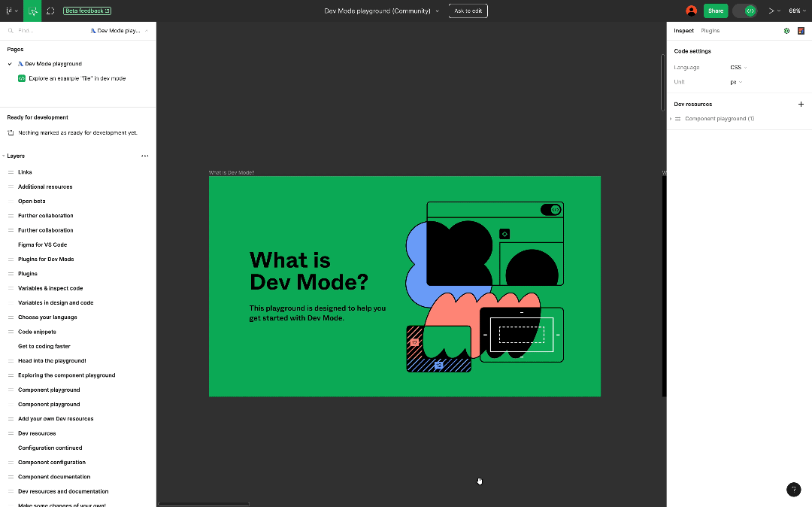Viewport: 812px width, 507px height.
Task: Select the Get to coding faster layer
Action: [x=44, y=346]
